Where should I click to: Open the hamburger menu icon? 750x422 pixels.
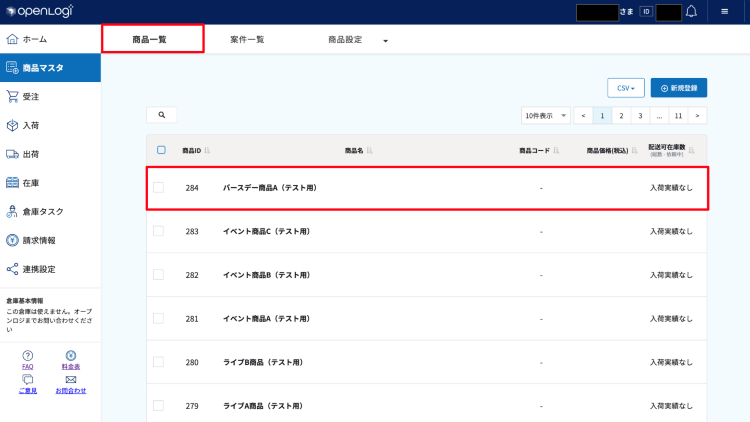click(x=725, y=12)
